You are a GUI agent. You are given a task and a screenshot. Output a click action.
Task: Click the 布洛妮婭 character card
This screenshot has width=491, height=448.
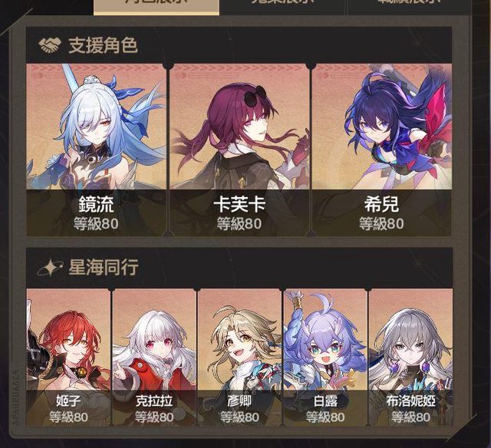point(410,357)
